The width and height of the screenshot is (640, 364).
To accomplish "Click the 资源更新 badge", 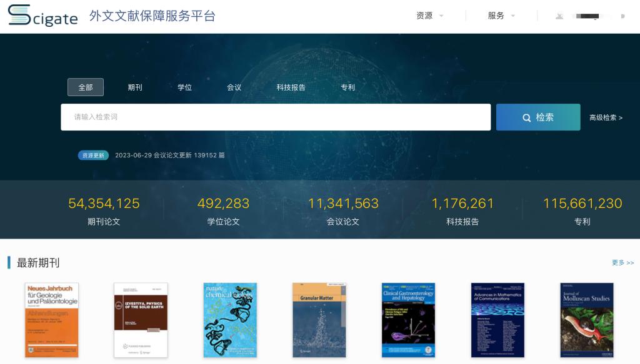I will pyautogui.click(x=93, y=155).
